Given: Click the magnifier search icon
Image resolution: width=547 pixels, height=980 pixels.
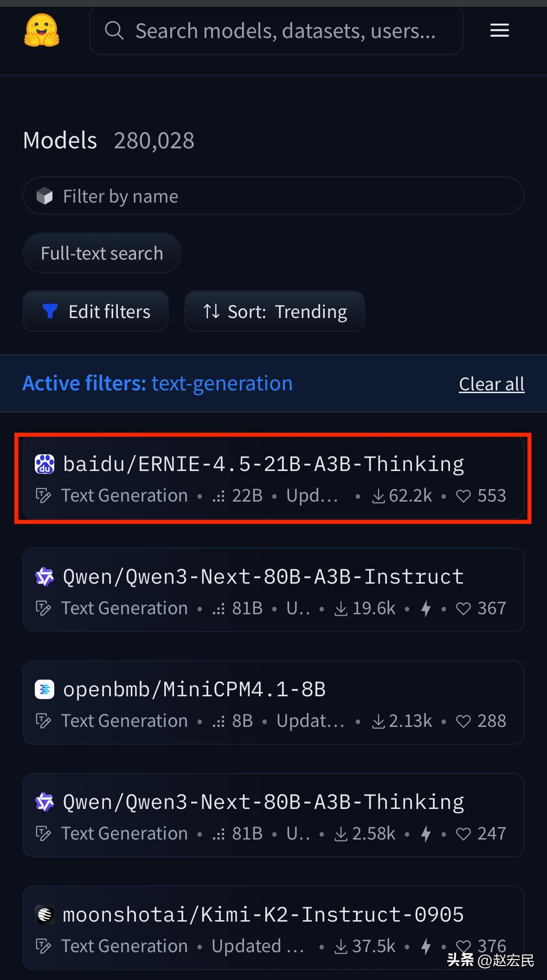Looking at the screenshot, I should pyautogui.click(x=114, y=31).
